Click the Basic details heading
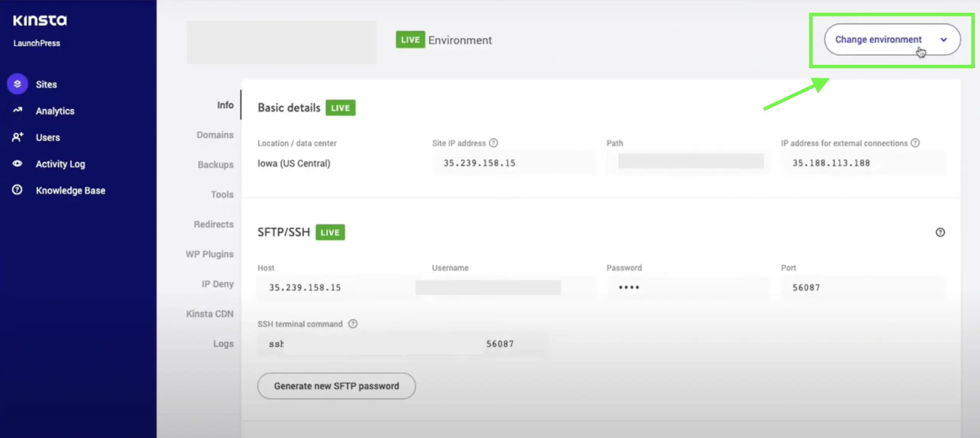This screenshot has height=438, width=980. tap(289, 108)
